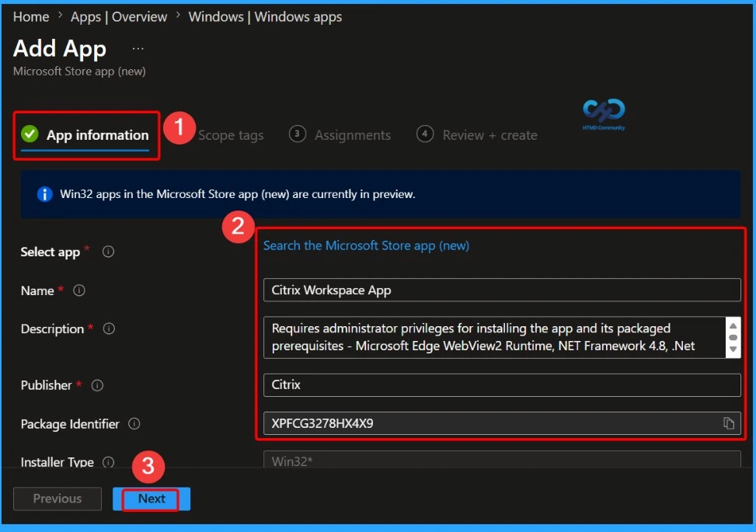Screen dimensions: 756x532
Task: Click the Microsoft Store app (new) subtitle
Action: pyautogui.click(x=79, y=71)
